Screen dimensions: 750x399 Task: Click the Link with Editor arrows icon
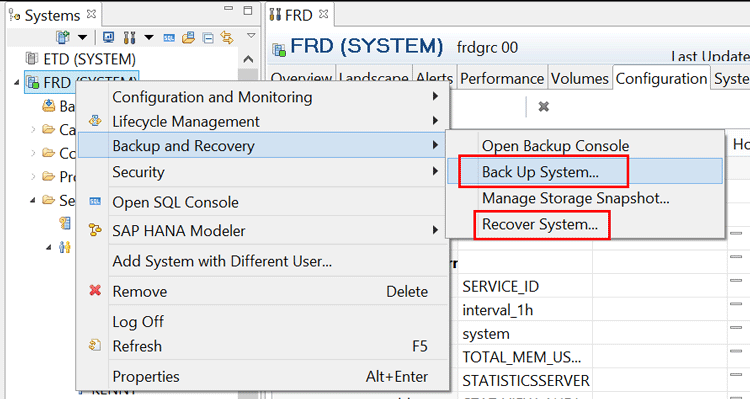click(227, 37)
